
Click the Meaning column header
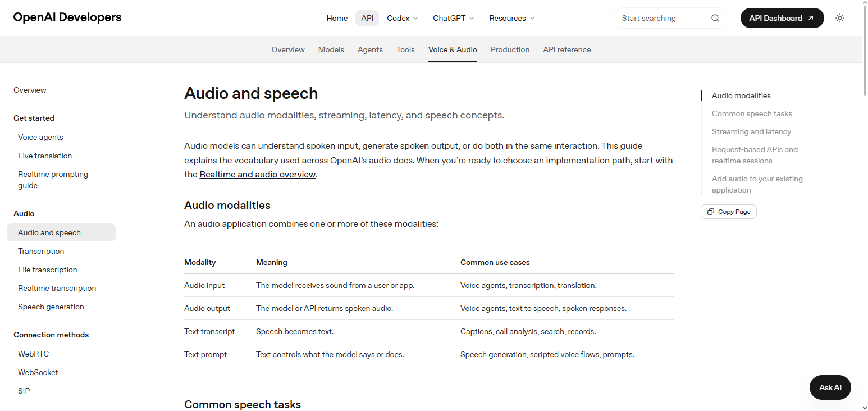[x=272, y=262]
